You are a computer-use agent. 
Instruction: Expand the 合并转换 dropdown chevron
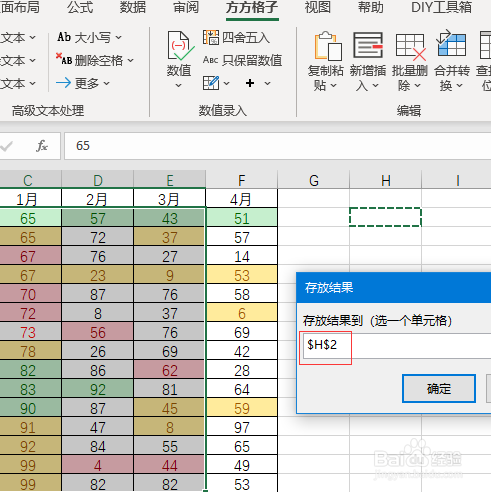pos(459,86)
